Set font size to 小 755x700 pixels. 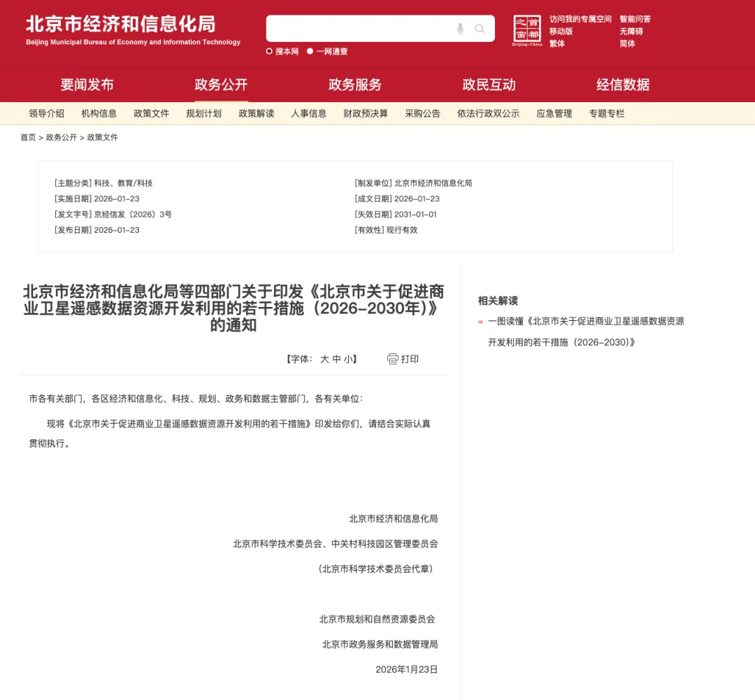pos(348,359)
